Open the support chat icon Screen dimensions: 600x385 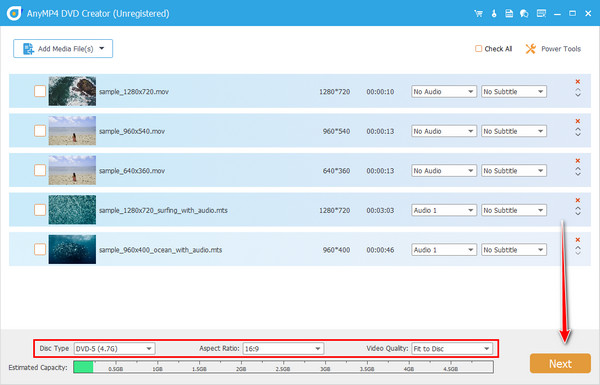[524, 14]
